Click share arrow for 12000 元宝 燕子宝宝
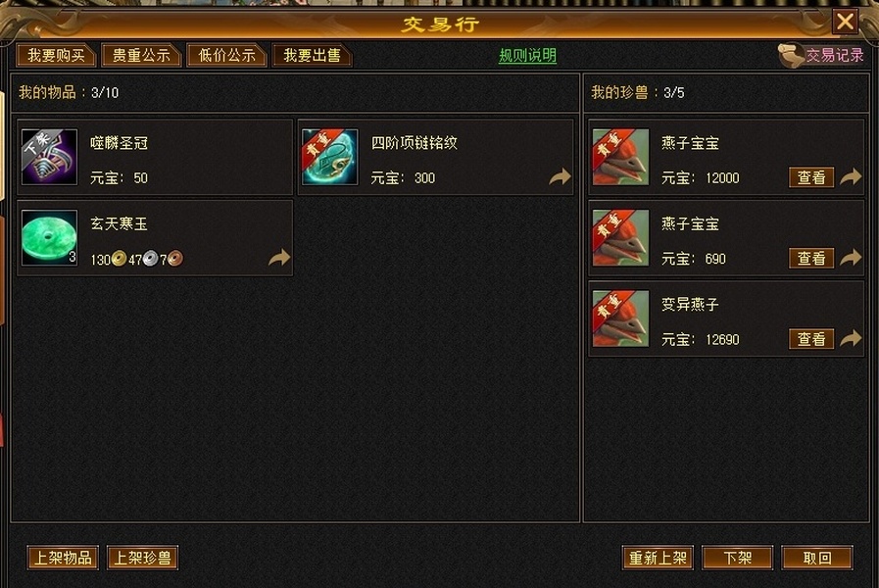The image size is (879, 588). pyautogui.click(x=851, y=177)
